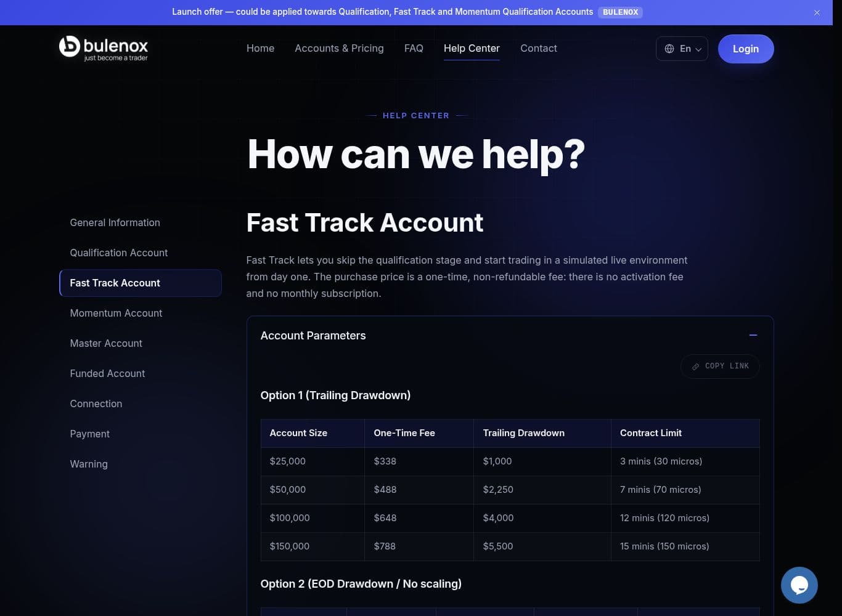Click the Trailing Drawdown column header
842x616 pixels.
(542, 433)
